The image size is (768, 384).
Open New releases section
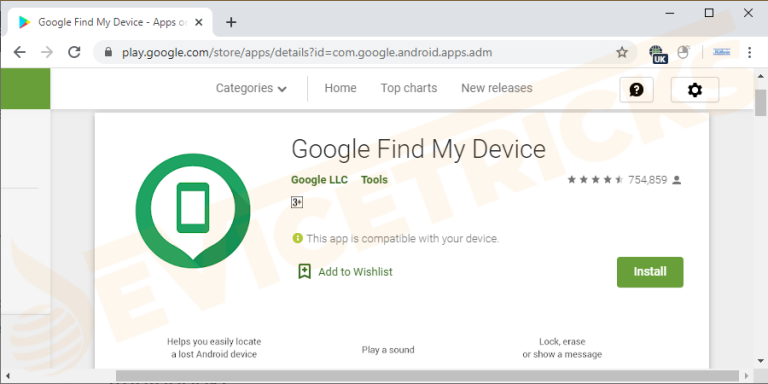(497, 88)
